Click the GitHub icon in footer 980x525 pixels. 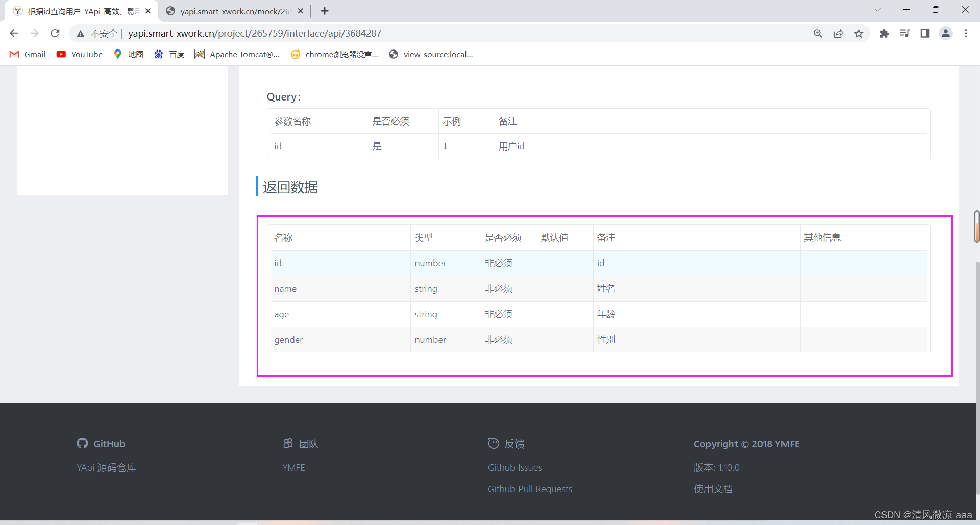coord(82,443)
